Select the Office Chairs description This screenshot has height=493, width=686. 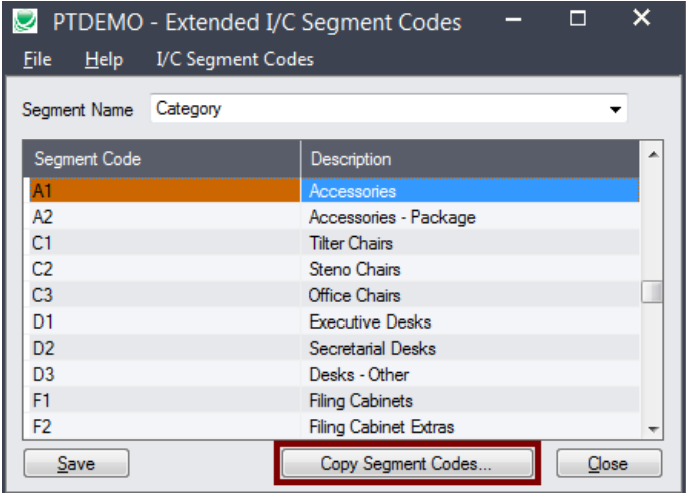coord(470,295)
